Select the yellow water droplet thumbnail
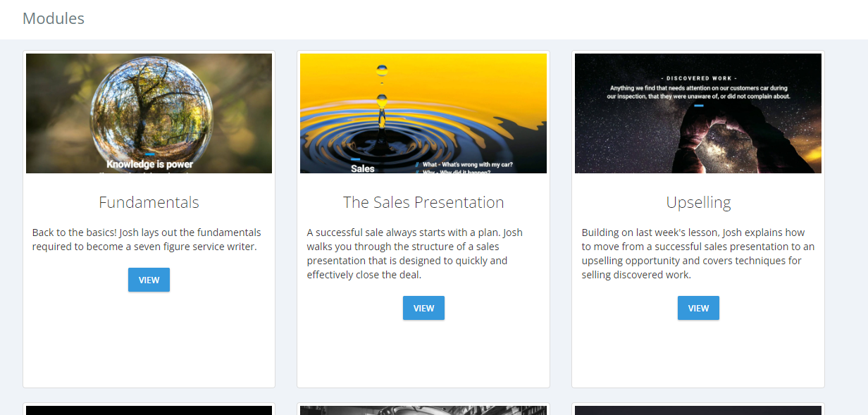This screenshot has width=868, height=415. (x=423, y=113)
